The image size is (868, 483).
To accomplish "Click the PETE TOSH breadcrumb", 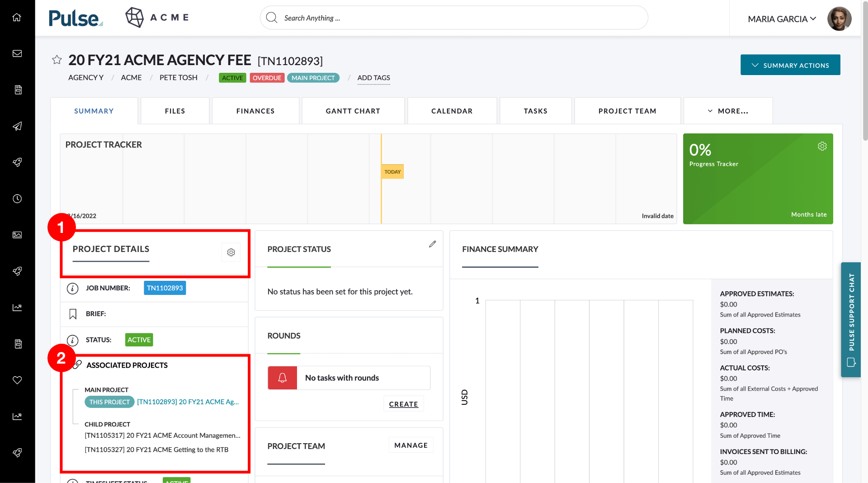I will coord(179,78).
